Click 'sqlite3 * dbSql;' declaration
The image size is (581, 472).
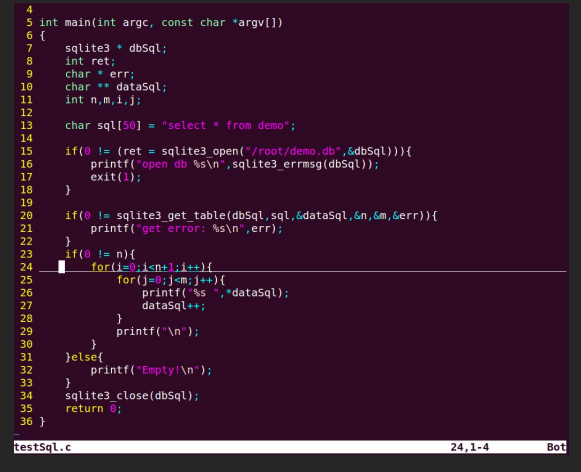point(116,48)
